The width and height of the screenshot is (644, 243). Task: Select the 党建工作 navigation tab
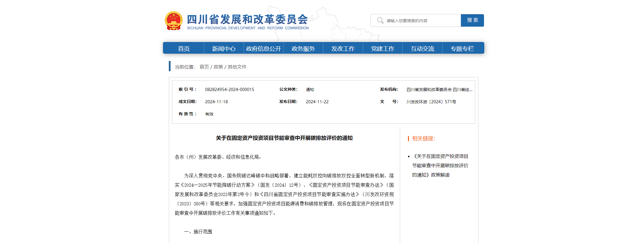click(x=383, y=48)
